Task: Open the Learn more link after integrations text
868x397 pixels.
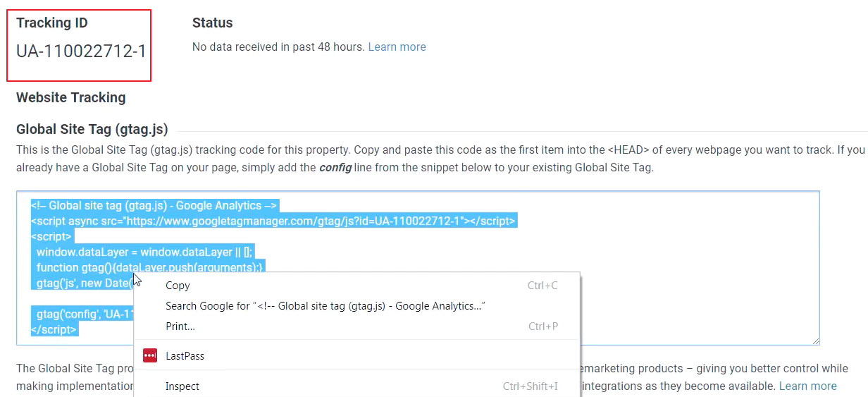Action: click(807, 386)
